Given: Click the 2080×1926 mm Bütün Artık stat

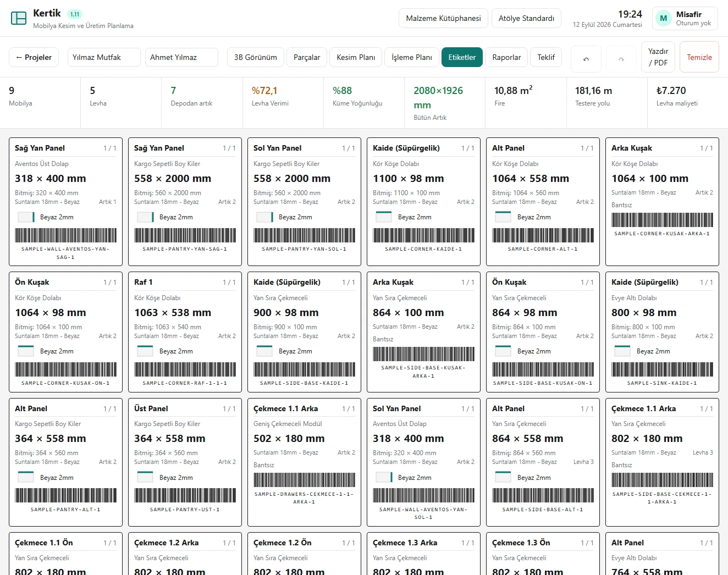Looking at the screenshot, I should point(444,103).
